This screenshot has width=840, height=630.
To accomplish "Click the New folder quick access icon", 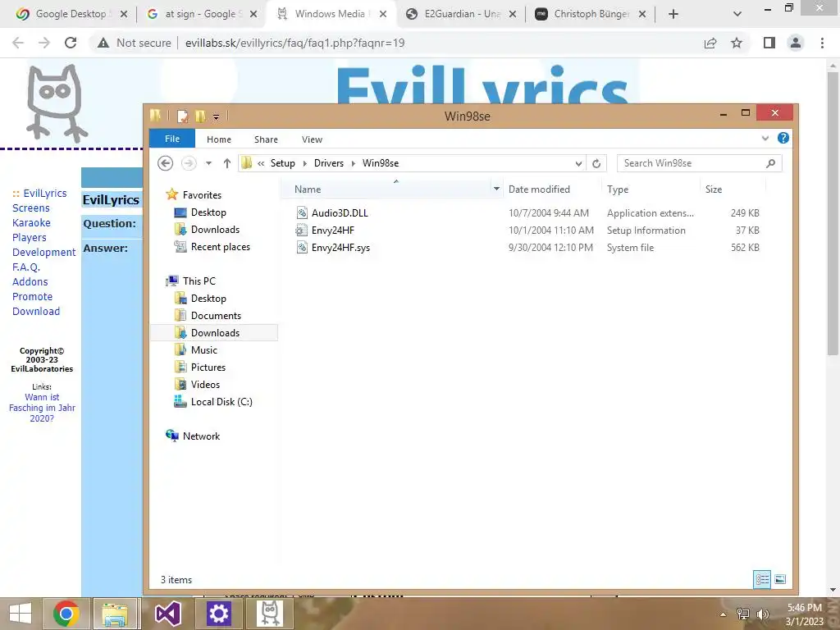I will (x=201, y=116).
